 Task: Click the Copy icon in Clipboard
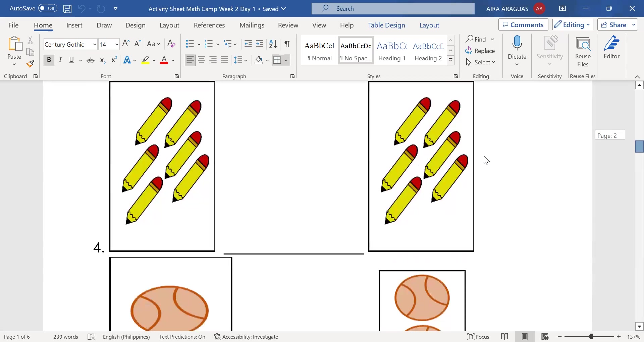click(30, 52)
